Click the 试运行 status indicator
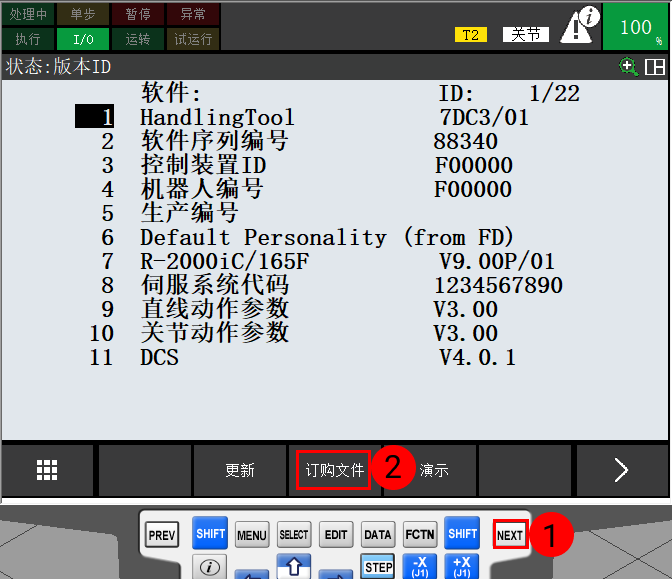 (193, 39)
